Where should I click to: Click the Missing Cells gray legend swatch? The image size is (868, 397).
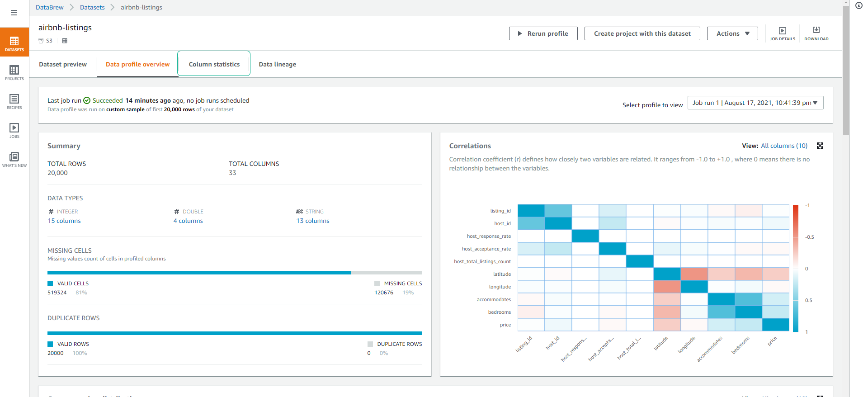(377, 284)
